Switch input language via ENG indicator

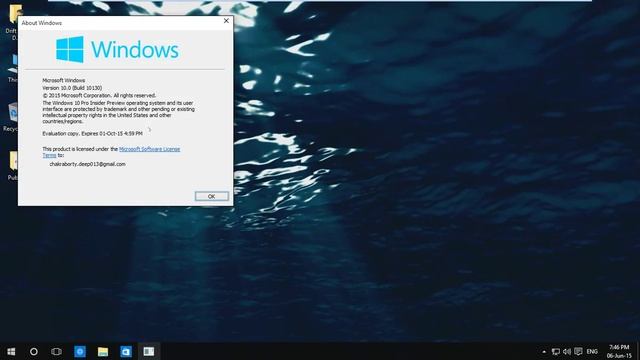(592, 351)
